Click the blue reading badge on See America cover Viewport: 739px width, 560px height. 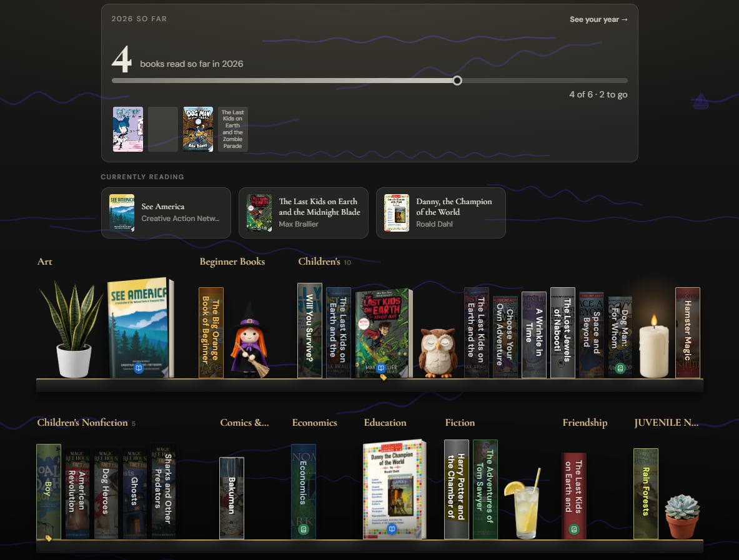tap(139, 368)
